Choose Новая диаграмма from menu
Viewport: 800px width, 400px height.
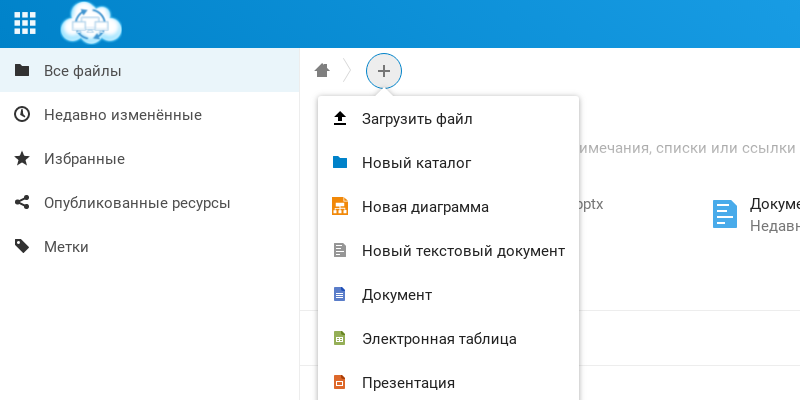pos(448,207)
